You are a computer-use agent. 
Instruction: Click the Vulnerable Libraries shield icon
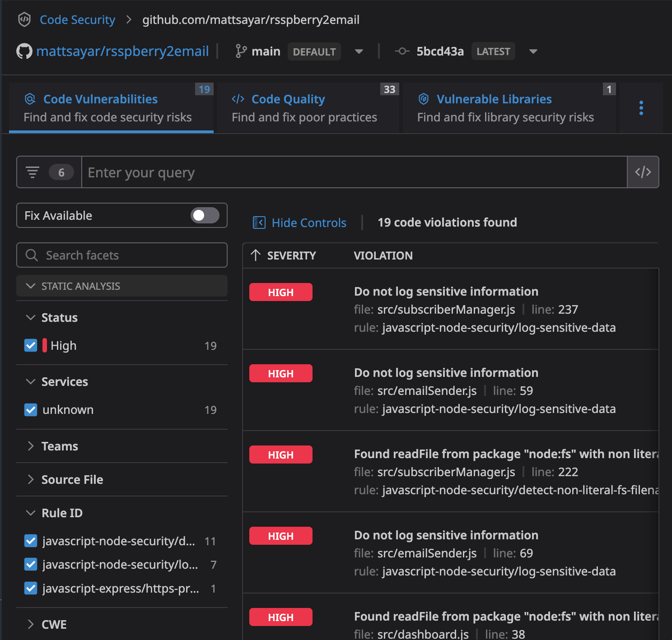coord(424,99)
